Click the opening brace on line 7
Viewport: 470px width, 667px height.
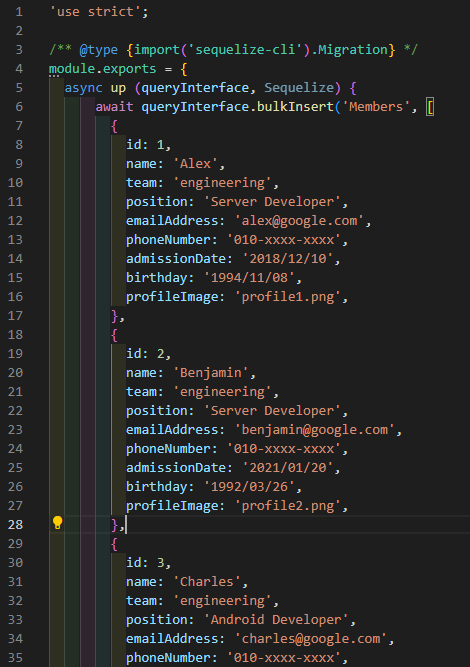point(114,126)
